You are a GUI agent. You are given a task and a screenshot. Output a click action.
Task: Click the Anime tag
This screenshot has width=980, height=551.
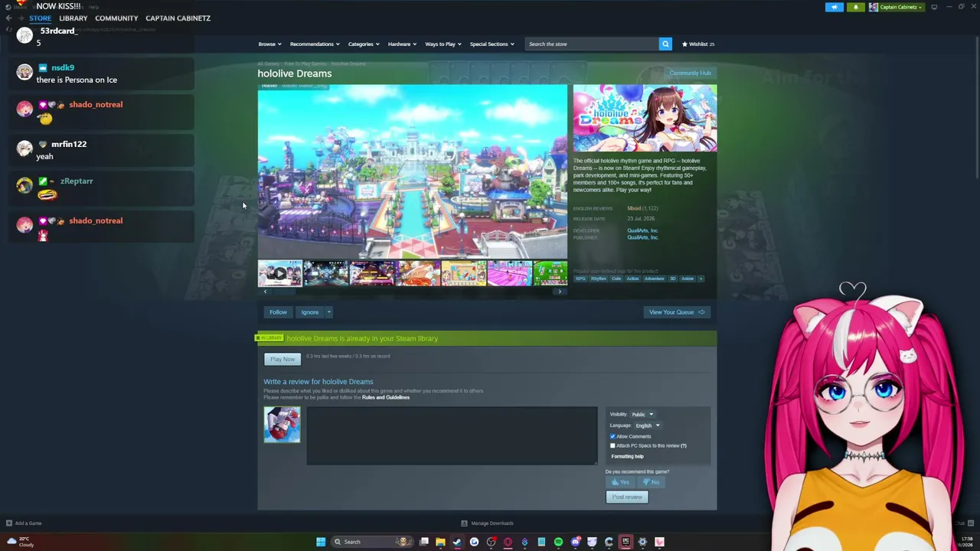pyautogui.click(x=688, y=279)
